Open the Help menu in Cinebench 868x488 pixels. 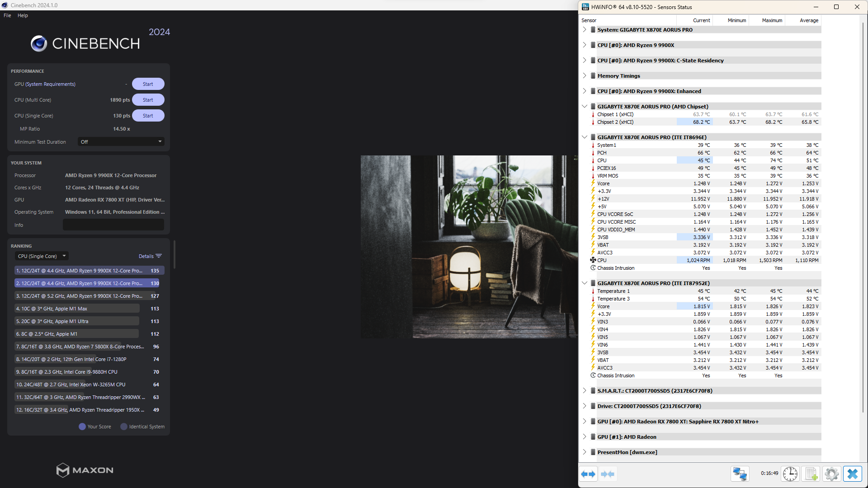point(23,15)
